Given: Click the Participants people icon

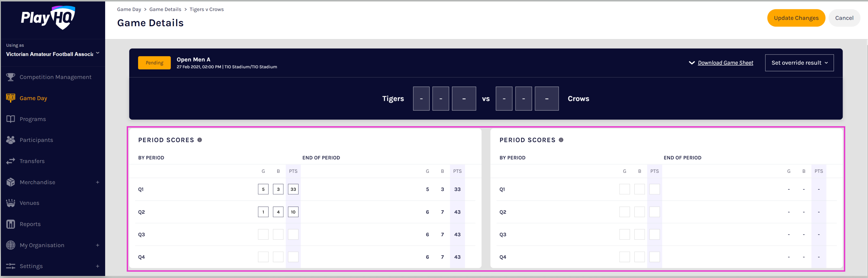Looking at the screenshot, I should click(10, 140).
